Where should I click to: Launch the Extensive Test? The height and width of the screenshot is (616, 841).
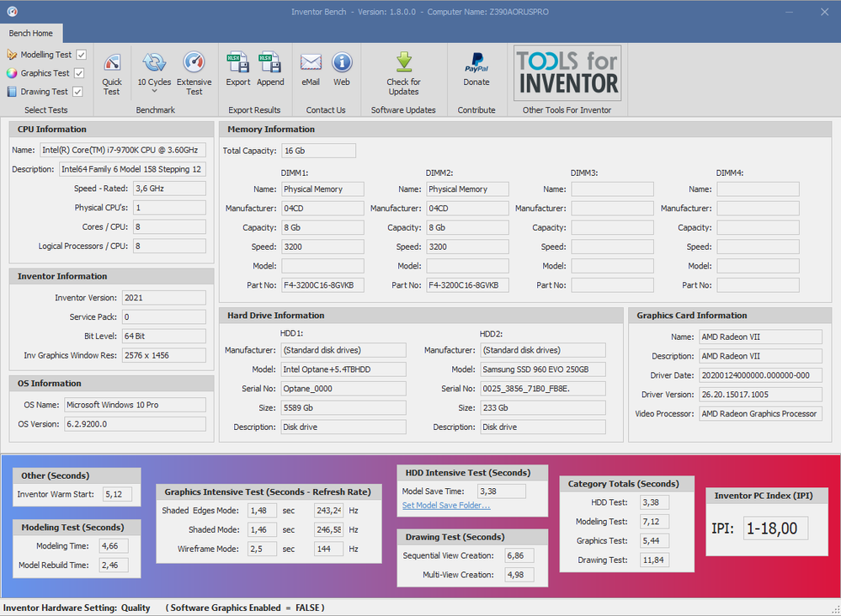tap(194, 74)
